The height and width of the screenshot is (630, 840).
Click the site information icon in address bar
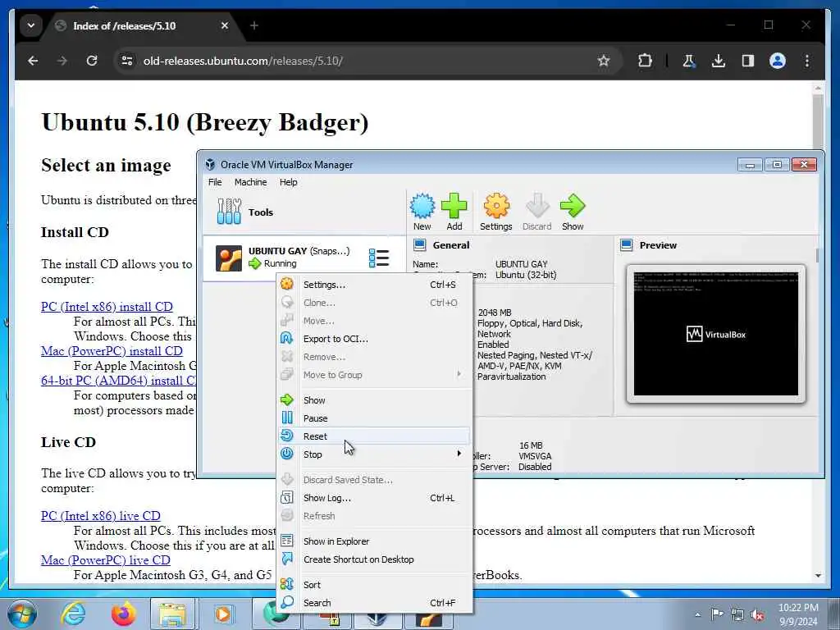click(127, 61)
